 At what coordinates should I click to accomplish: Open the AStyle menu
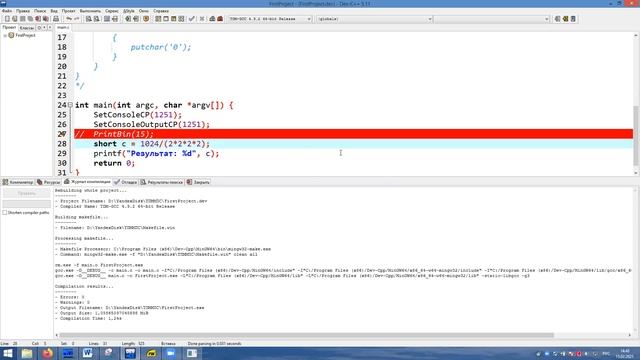[129, 11]
